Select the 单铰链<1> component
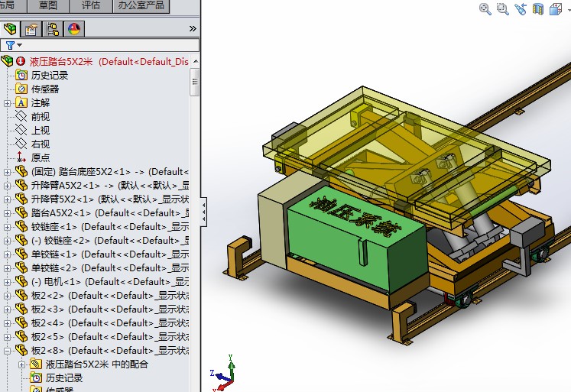571x392 pixels. tap(110, 254)
